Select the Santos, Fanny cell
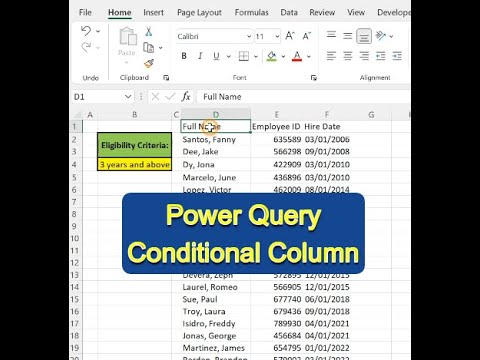The height and width of the screenshot is (360, 480). (216, 139)
